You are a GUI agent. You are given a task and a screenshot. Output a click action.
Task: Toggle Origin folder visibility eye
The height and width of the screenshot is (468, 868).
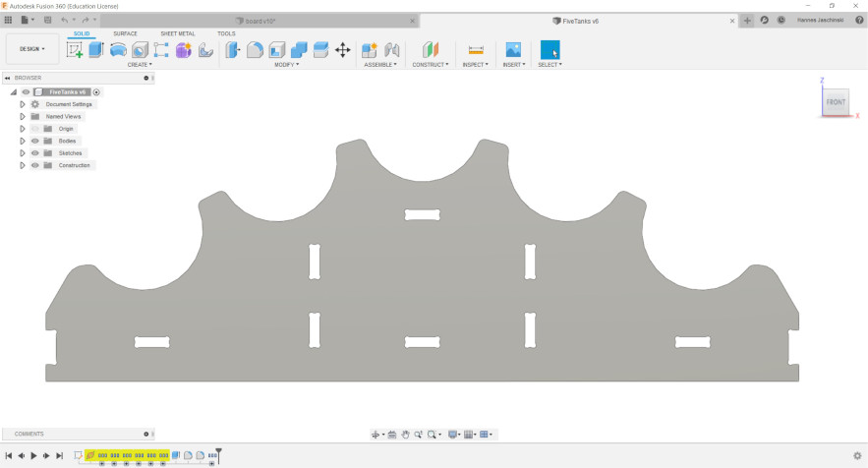click(x=35, y=129)
